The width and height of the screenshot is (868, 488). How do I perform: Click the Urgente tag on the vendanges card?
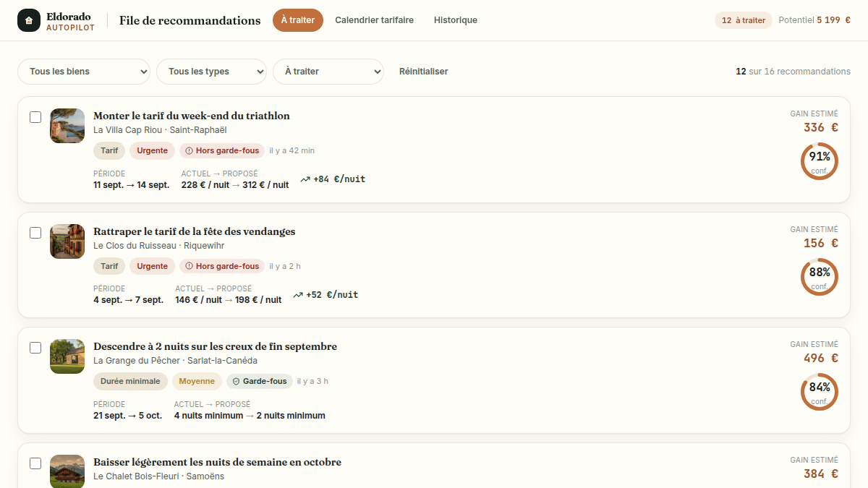coord(153,266)
